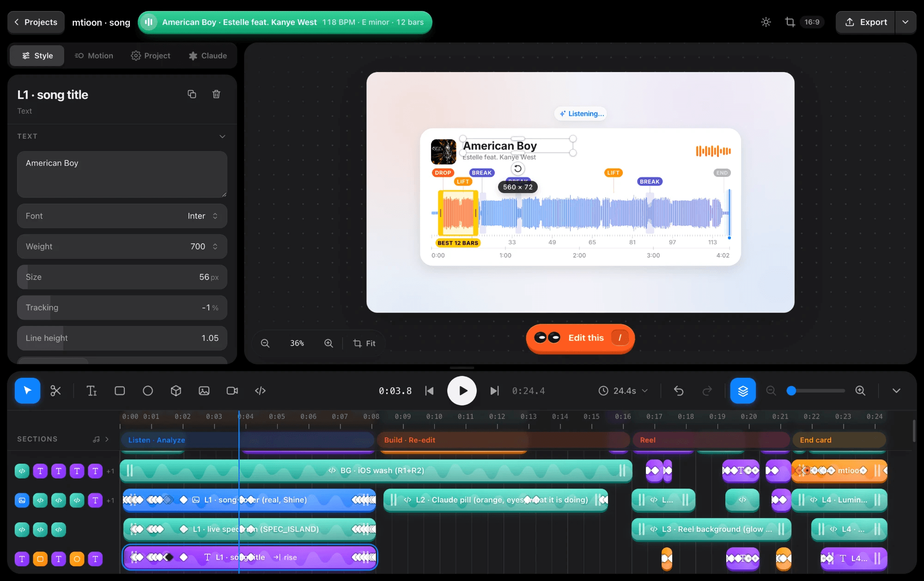This screenshot has width=924, height=581.
Task: Select the rectangle shape tool
Action: (x=120, y=391)
